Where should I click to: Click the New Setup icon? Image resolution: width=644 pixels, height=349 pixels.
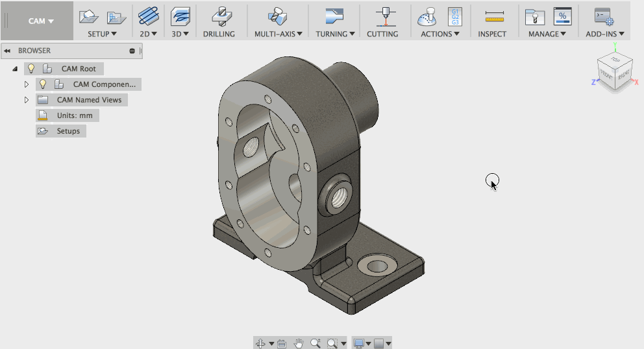coord(88,17)
